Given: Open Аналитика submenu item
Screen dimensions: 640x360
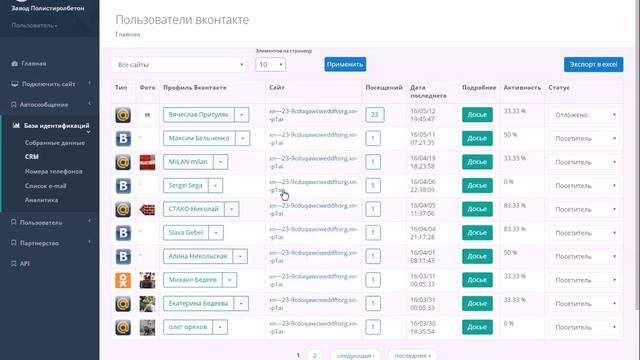Looking at the screenshot, I should [x=41, y=200].
